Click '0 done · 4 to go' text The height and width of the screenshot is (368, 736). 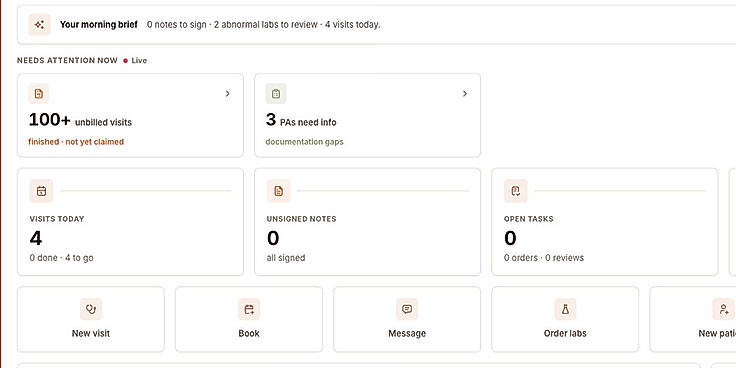tap(61, 258)
